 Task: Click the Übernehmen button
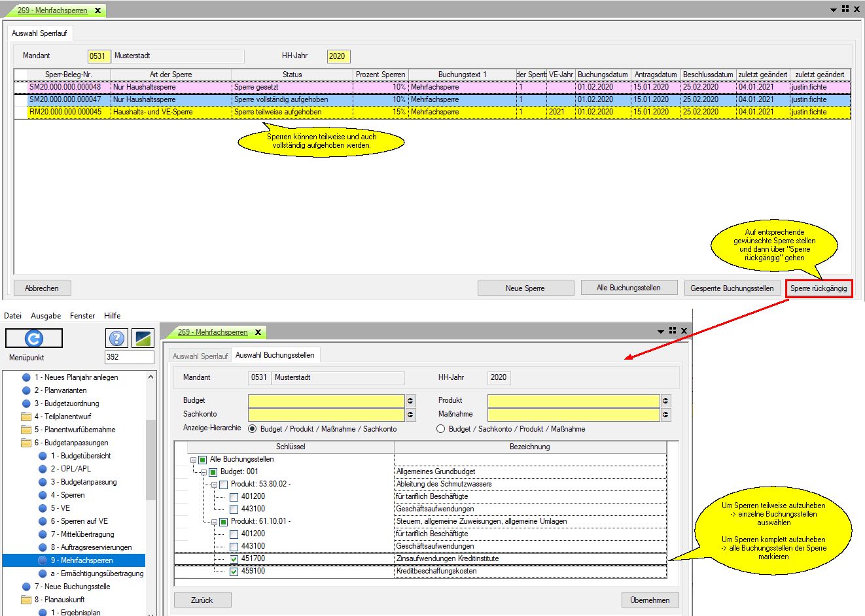[x=649, y=600]
